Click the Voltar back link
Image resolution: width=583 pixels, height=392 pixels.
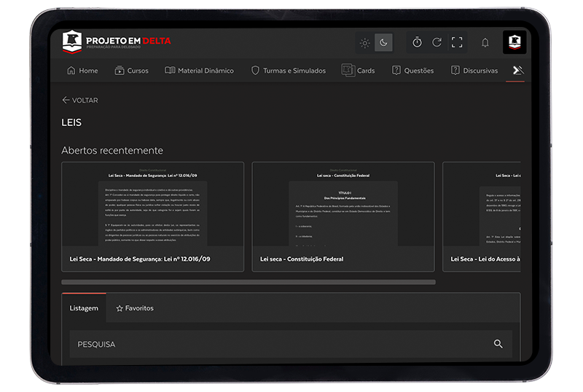coord(80,101)
